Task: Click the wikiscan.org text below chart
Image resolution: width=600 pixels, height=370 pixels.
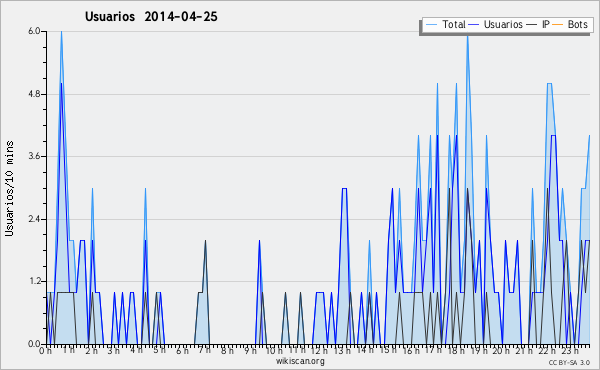Action: 300,361
